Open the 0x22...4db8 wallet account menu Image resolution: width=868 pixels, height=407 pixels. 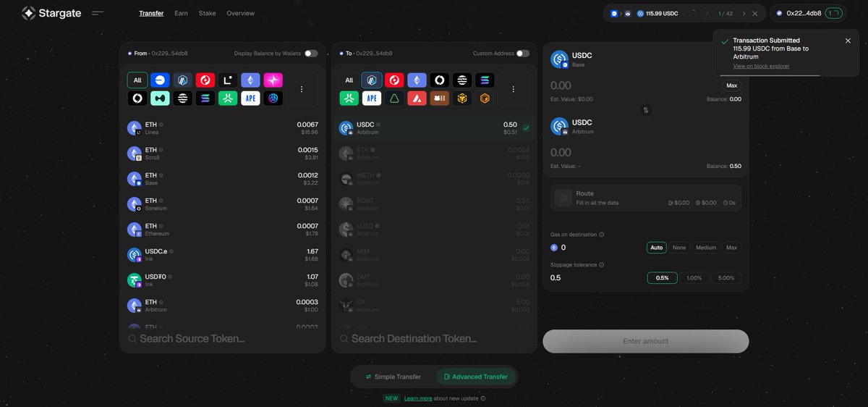click(808, 13)
